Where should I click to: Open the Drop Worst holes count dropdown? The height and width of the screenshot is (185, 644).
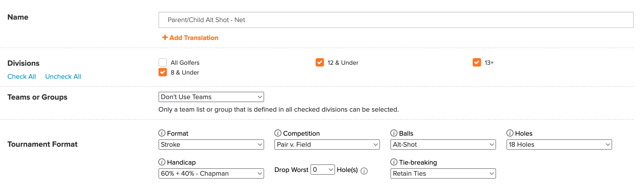coord(322,170)
